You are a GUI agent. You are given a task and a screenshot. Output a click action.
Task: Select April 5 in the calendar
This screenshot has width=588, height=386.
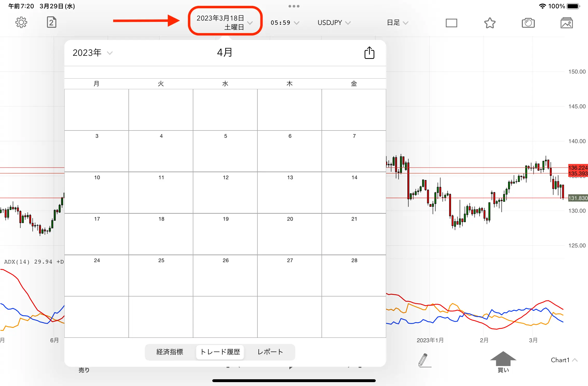tap(225, 151)
